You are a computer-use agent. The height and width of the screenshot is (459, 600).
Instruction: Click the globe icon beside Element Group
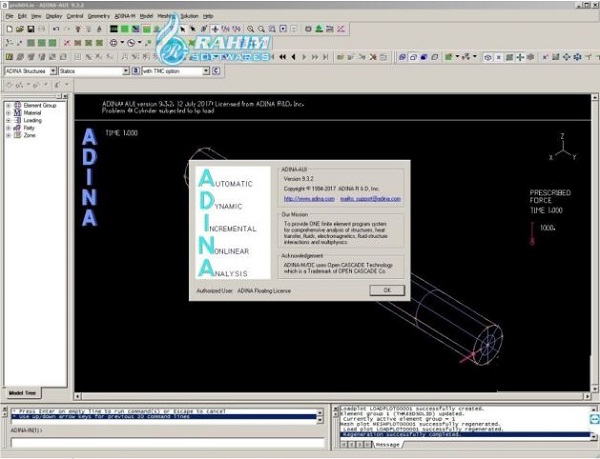tap(17, 105)
